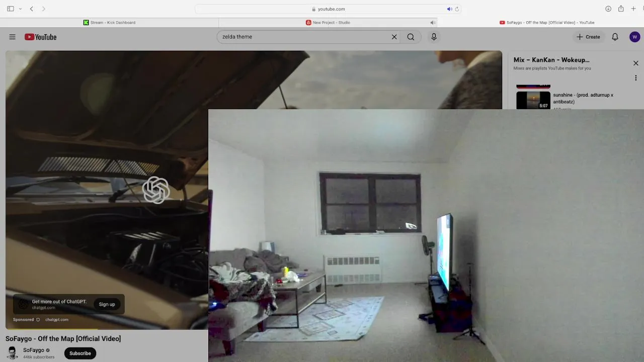Image resolution: width=644 pixels, height=362 pixels.
Task: Clear the search text with X
Action: tap(394, 37)
